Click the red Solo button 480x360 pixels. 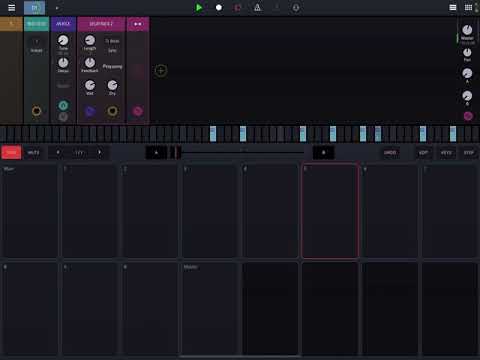pyautogui.click(x=11, y=152)
